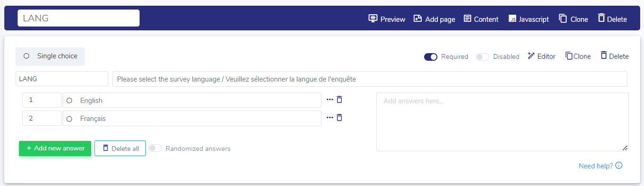The width and height of the screenshot is (644, 186).
Task: Open the Single choice question type selector
Action: point(50,56)
